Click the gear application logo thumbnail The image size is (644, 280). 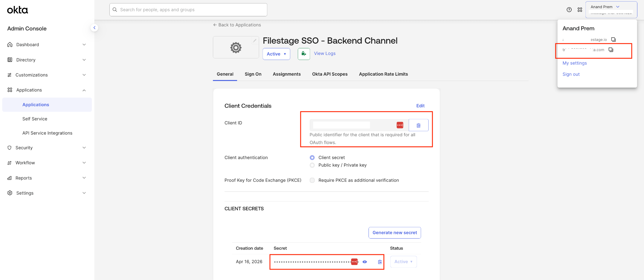(236, 47)
